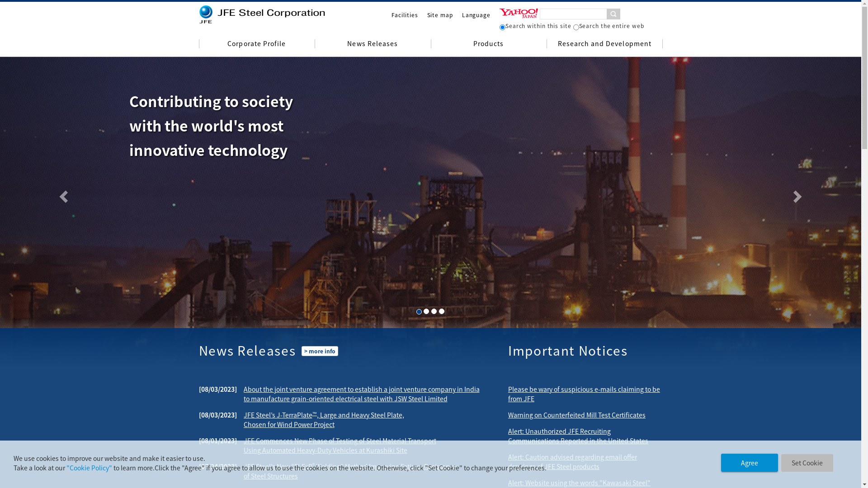Click the search magnifier button
868x488 pixels.
[613, 14]
